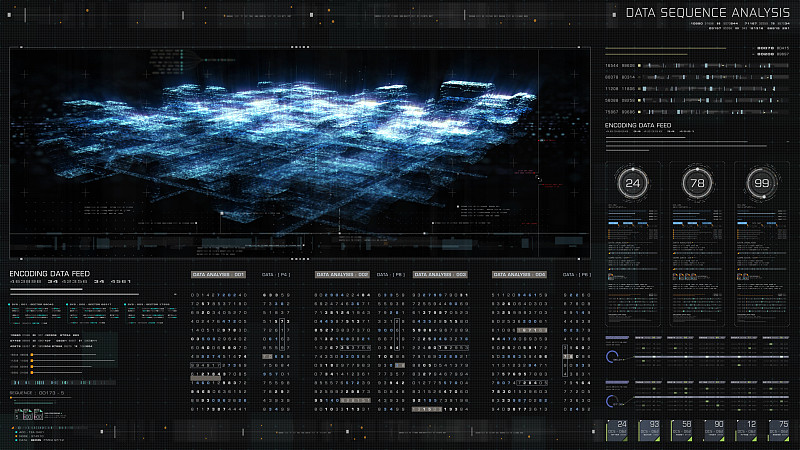Click the grey highlight bar in the 001 number grid

click(x=206, y=378)
